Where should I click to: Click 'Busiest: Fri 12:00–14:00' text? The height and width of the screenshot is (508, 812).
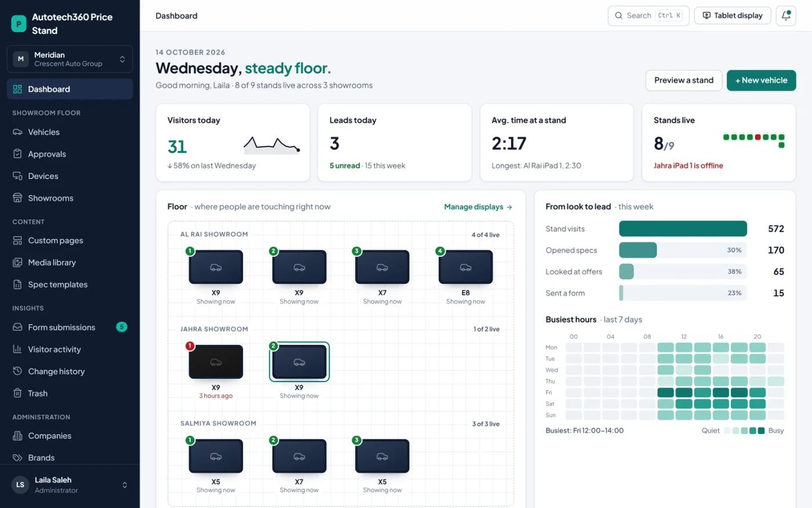coord(585,431)
